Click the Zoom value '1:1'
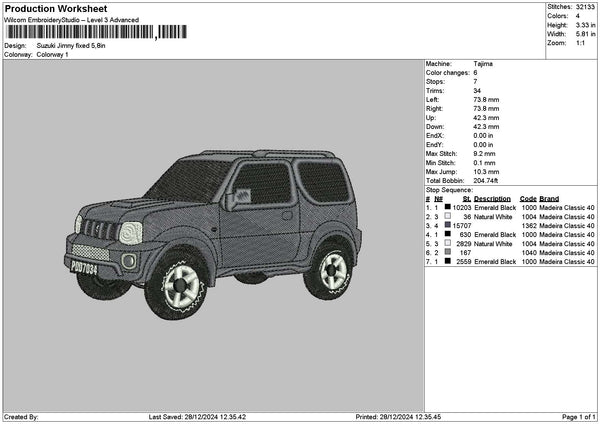The height and width of the screenshot is (424, 600). click(580, 43)
